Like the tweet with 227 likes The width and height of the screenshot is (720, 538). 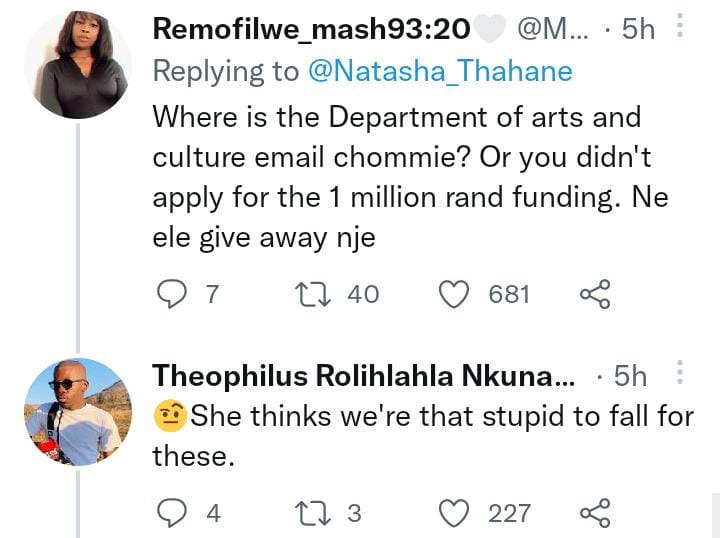point(454,513)
